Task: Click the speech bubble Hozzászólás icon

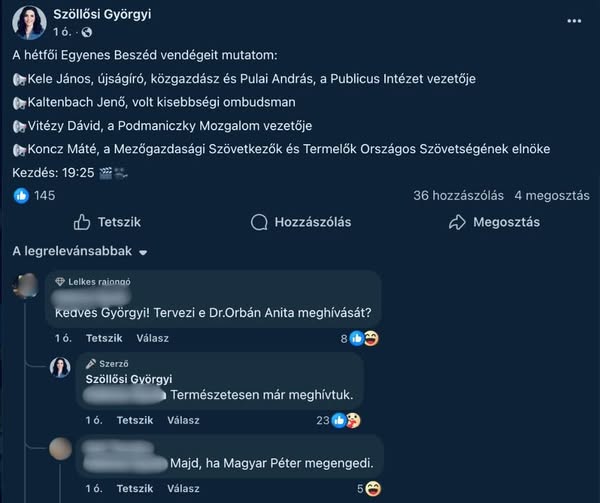Action: 259,222
